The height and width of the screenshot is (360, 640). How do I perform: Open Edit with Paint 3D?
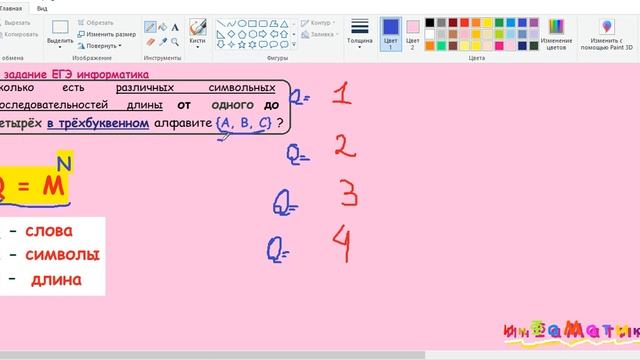pos(607,34)
